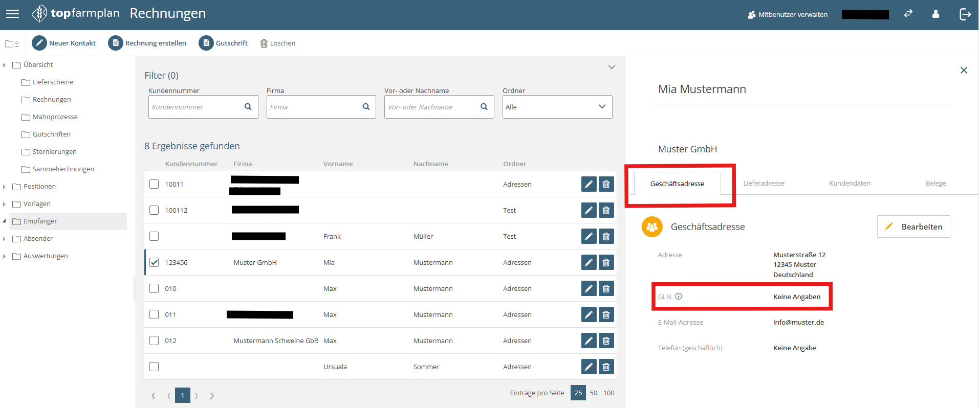
Task: Open Lieferscheine folder in sidebar
Action: pos(48,82)
